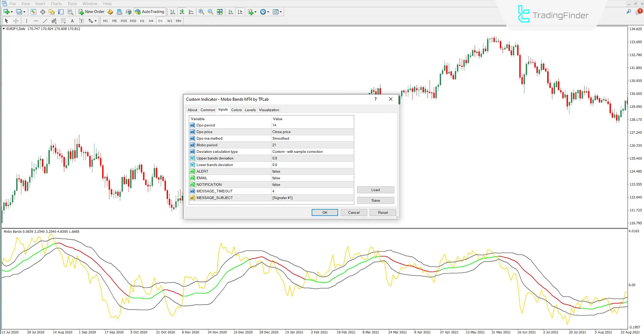Open the Dpo price dropdown
This screenshot has width=644, height=334.
312,131
